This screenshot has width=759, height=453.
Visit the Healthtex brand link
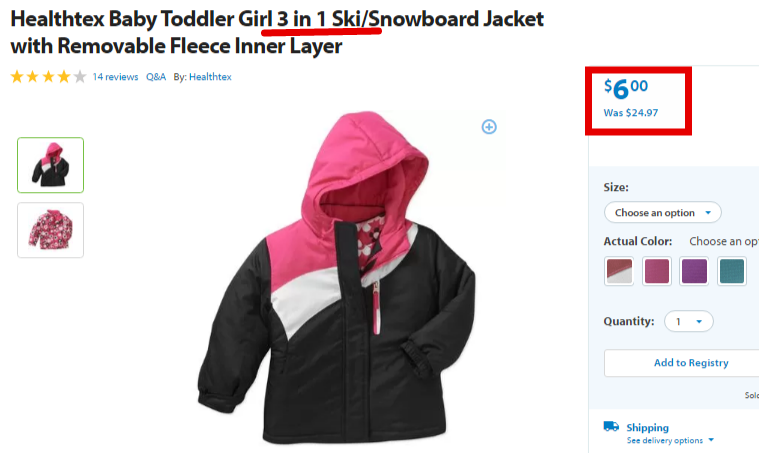pyautogui.click(x=210, y=77)
